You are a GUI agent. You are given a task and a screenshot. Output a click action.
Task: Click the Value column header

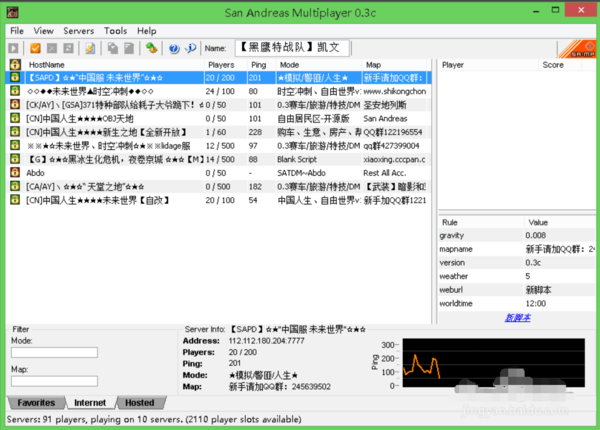560,223
